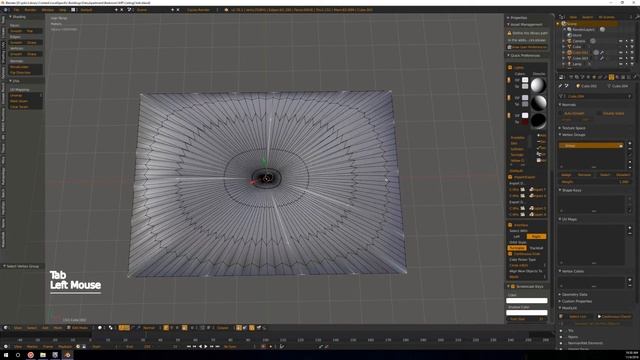Jump to timeline end frame
Viewport: 640px width, 360px height.
coord(218,347)
